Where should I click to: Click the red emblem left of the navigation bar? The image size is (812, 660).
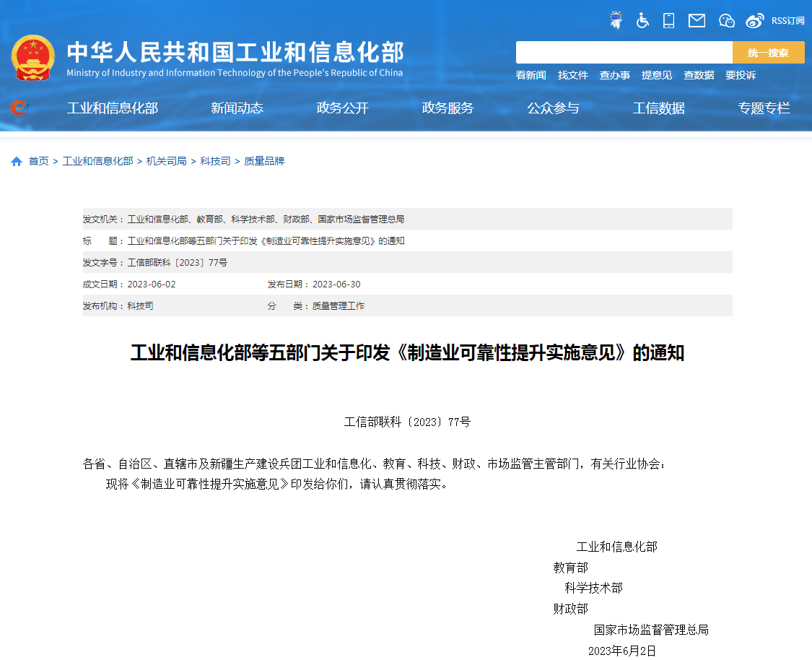pos(19,107)
